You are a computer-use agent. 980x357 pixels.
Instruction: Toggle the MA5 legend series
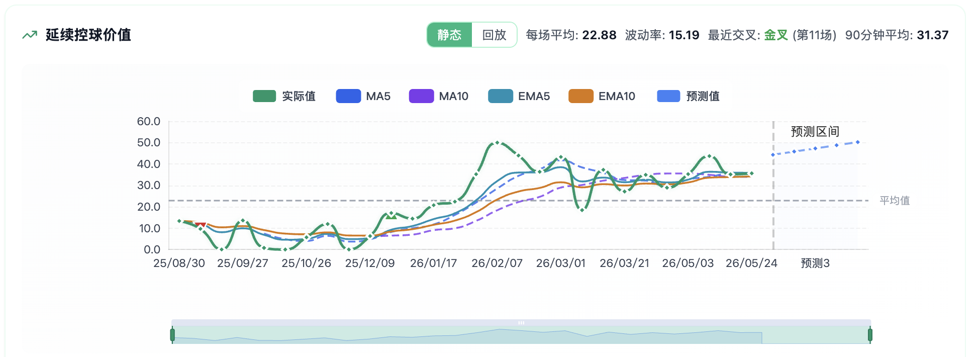[363, 96]
